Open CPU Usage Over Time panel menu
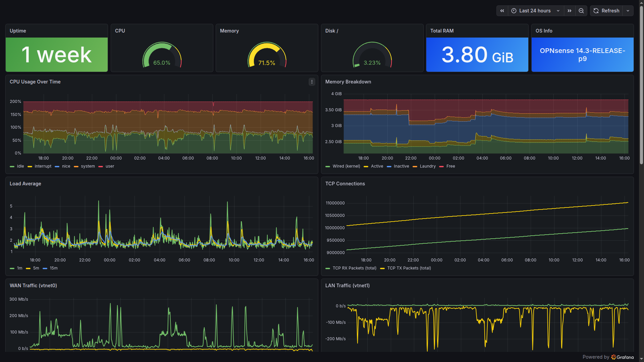The image size is (644, 362). click(312, 82)
